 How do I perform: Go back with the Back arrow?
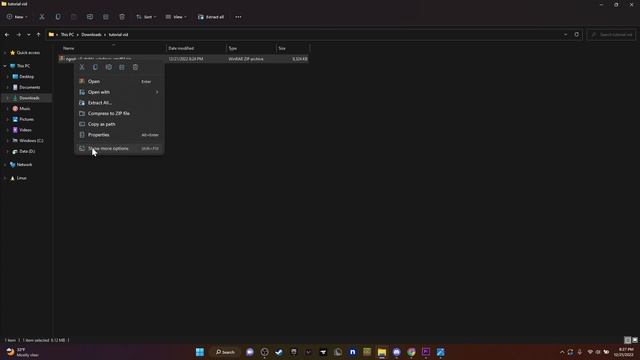(7, 35)
